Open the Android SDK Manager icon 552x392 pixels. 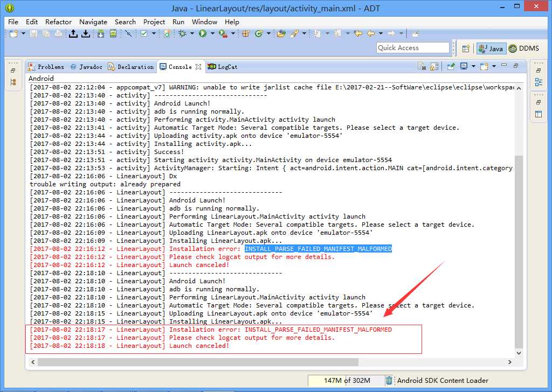[x=101, y=34]
